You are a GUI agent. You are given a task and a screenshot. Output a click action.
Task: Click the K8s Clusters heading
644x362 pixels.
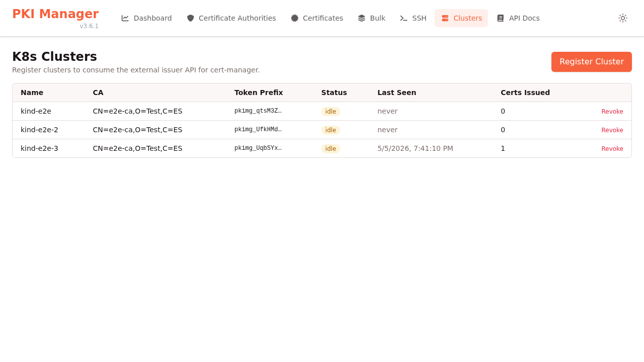(54, 57)
